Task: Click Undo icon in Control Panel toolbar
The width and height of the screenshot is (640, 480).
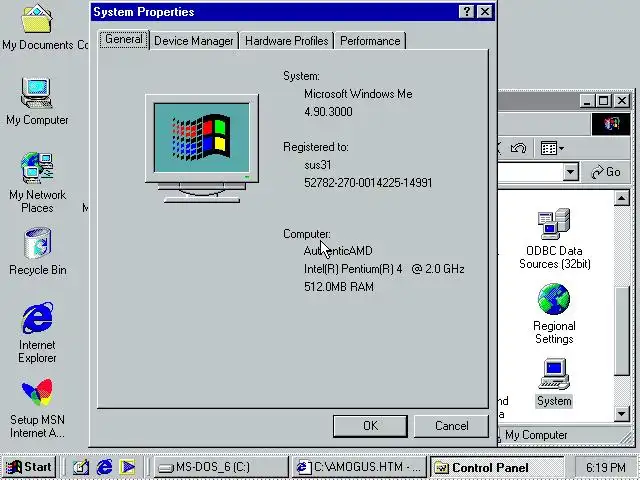Action: click(x=518, y=148)
